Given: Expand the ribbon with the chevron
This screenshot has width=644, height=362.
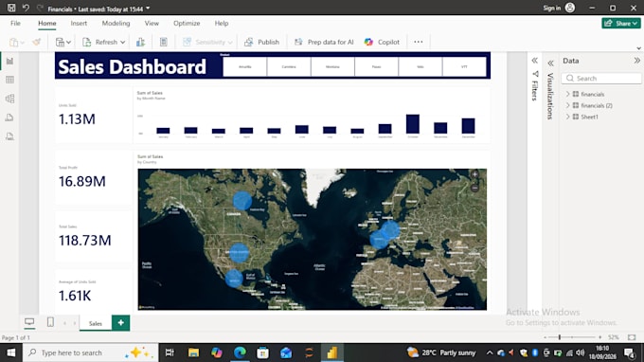Looking at the screenshot, I should pos(638,48).
